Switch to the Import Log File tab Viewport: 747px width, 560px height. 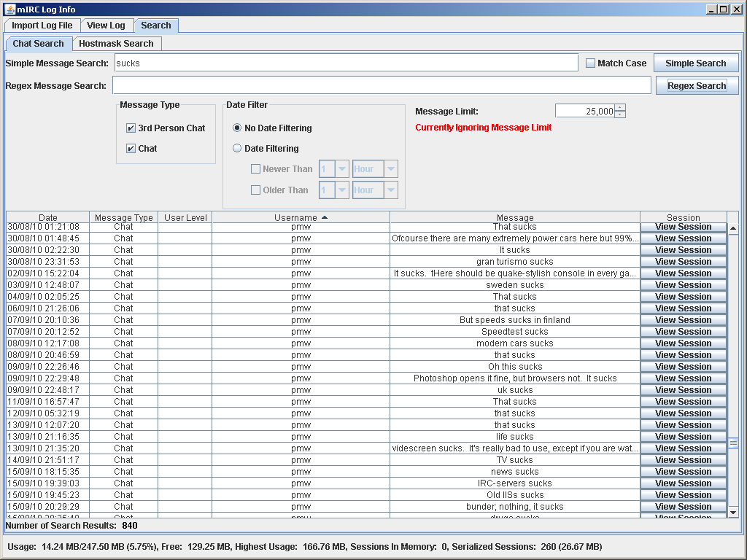pos(42,26)
